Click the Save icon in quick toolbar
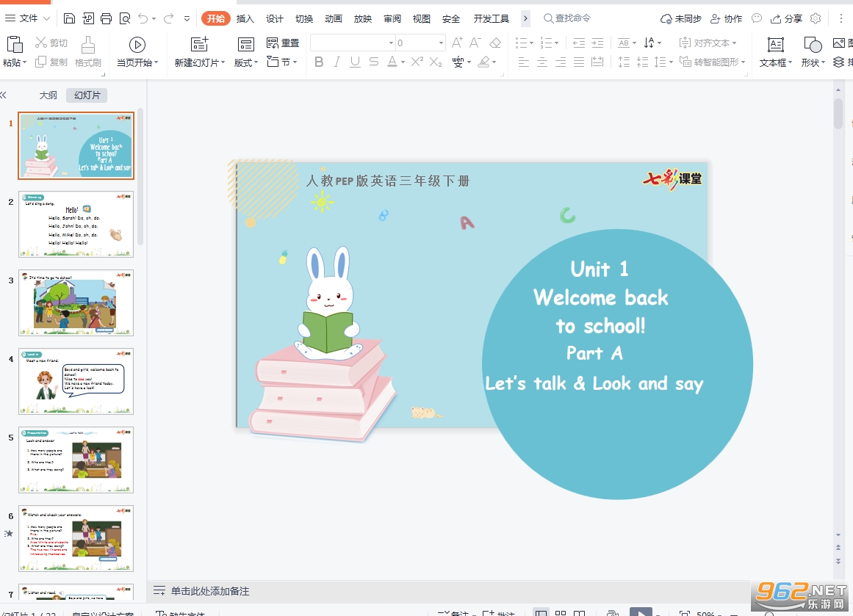The image size is (853, 616). click(x=69, y=18)
